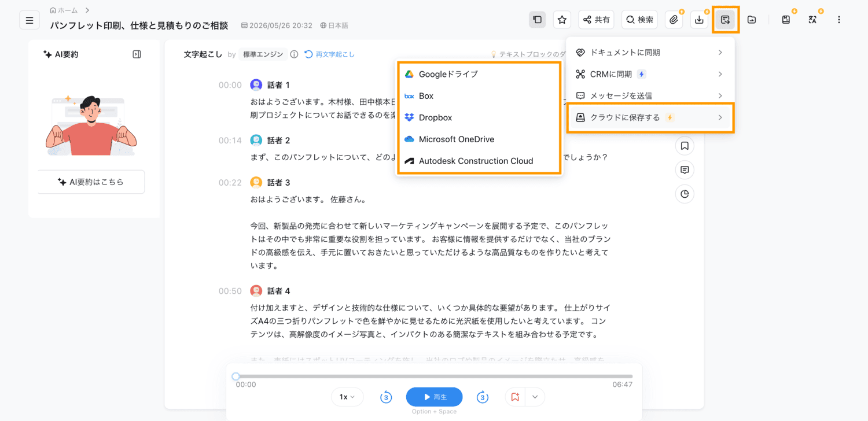Choose Googleドライブ from cloud submenu

point(479,74)
